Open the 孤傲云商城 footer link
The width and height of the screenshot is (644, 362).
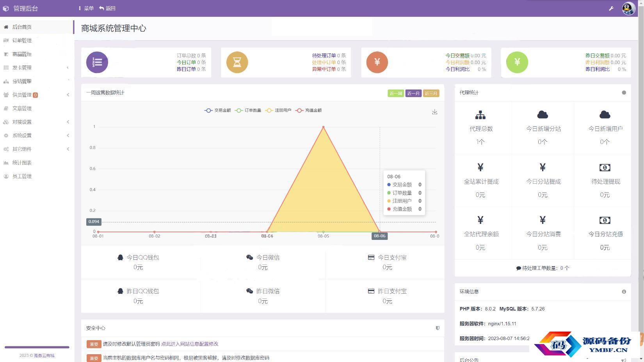(44, 355)
